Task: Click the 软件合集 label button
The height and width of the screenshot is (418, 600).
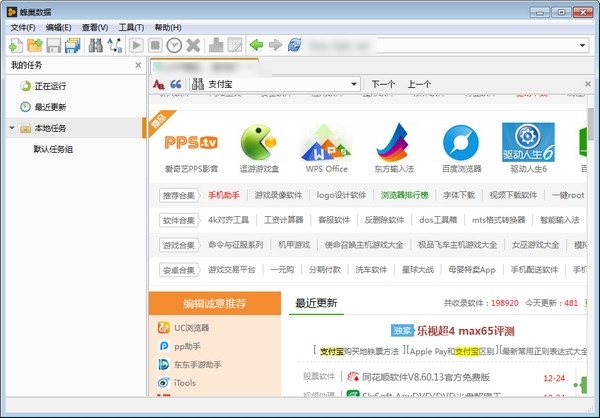Action: [179, 220]
